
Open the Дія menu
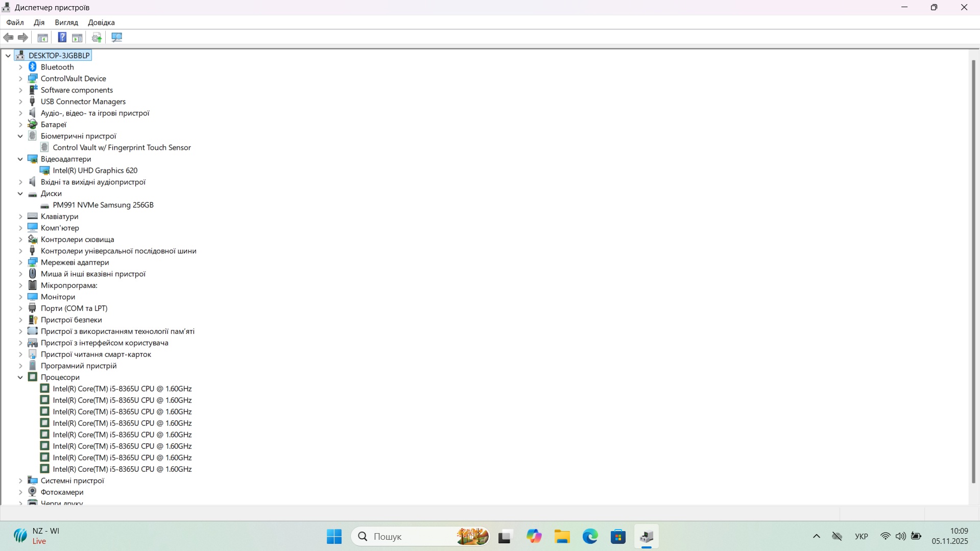(39, 22)
